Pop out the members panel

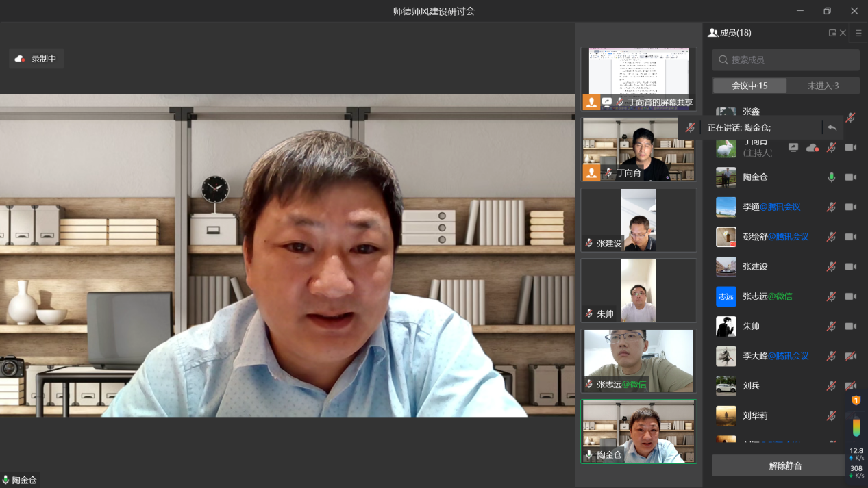(x=832, y=33)
